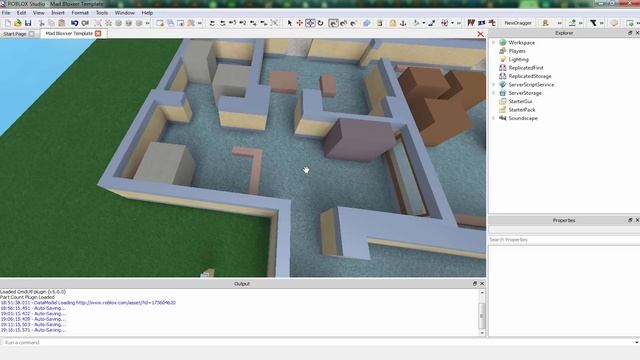Click the Search Properties field
The width and height of the screenshot is (640, 360).
[x=564, y=240]
